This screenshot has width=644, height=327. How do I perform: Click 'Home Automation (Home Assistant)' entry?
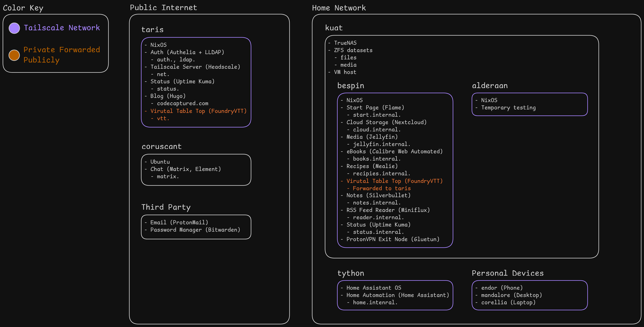click(398, 295)
